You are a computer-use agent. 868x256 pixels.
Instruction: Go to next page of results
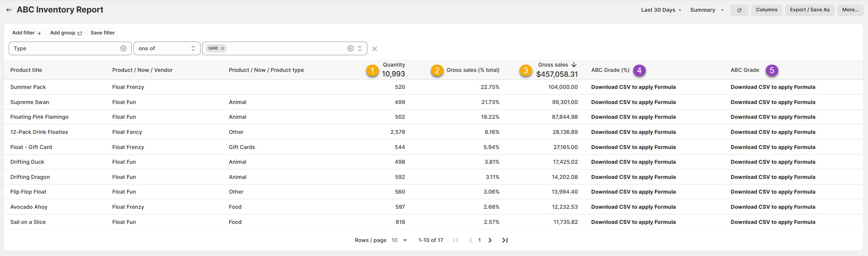click(x=490, y=240)
